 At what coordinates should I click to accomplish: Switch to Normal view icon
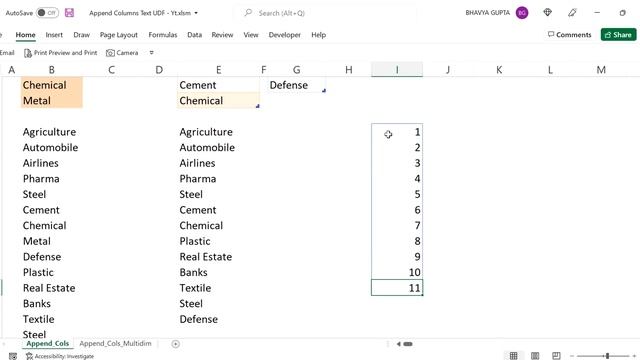[513, 356]
